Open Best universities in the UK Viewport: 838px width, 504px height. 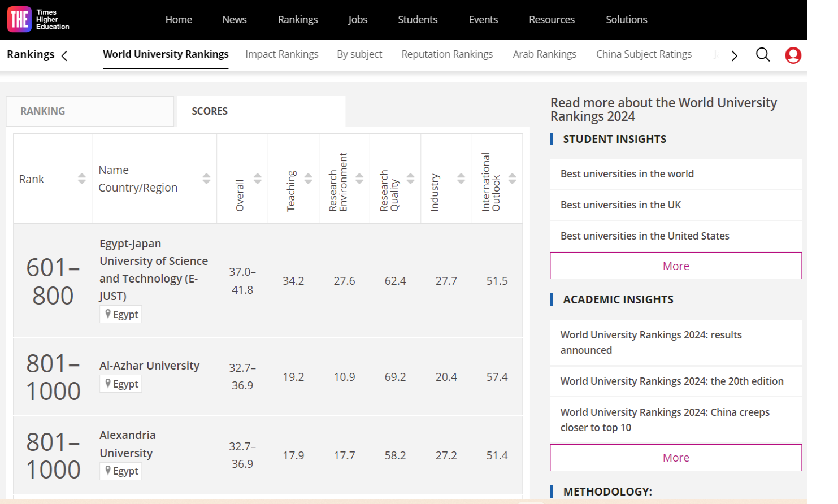pyautogui.click(x=676, y=205)
